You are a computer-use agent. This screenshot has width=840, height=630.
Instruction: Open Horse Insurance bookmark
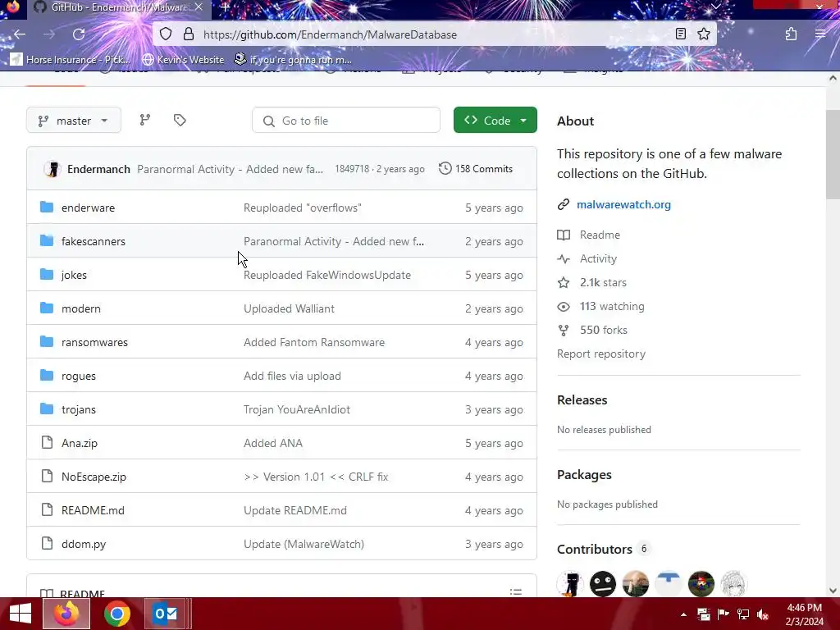pyautogui.click(x=71, y=59)
